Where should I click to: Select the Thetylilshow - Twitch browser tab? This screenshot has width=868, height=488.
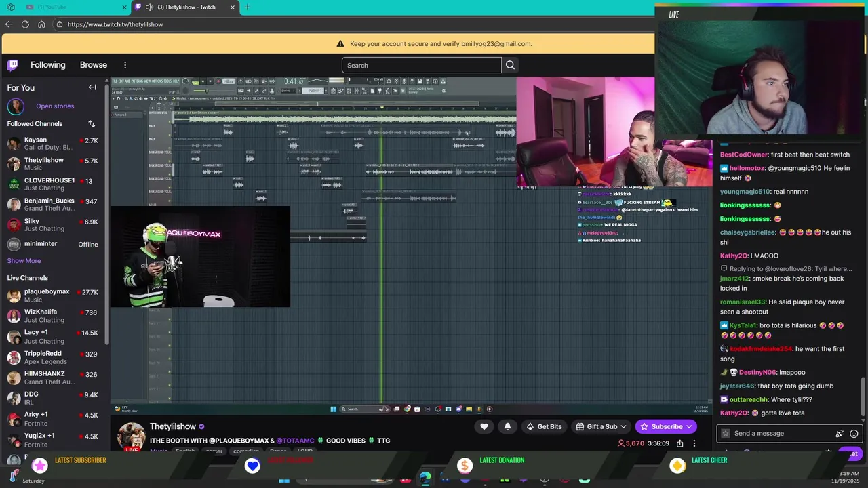[x=184, y=7]
